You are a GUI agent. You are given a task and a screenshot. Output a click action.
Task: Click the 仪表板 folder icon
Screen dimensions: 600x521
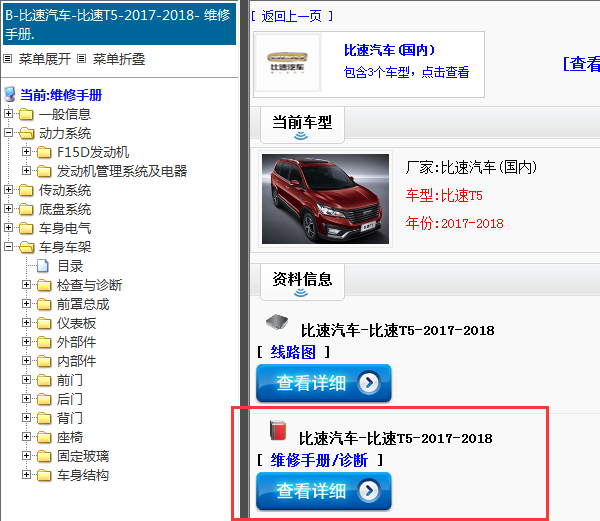click(x=44, y=323)
